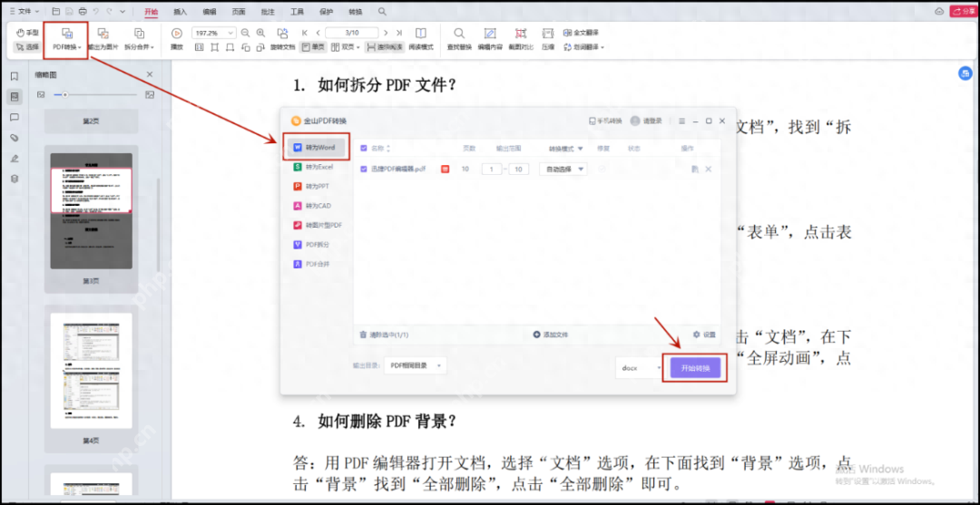The height and width of the screenshot is (505, 980).
Task: Click 添加文件 to add a file
Action: click(x=550, y=335)
